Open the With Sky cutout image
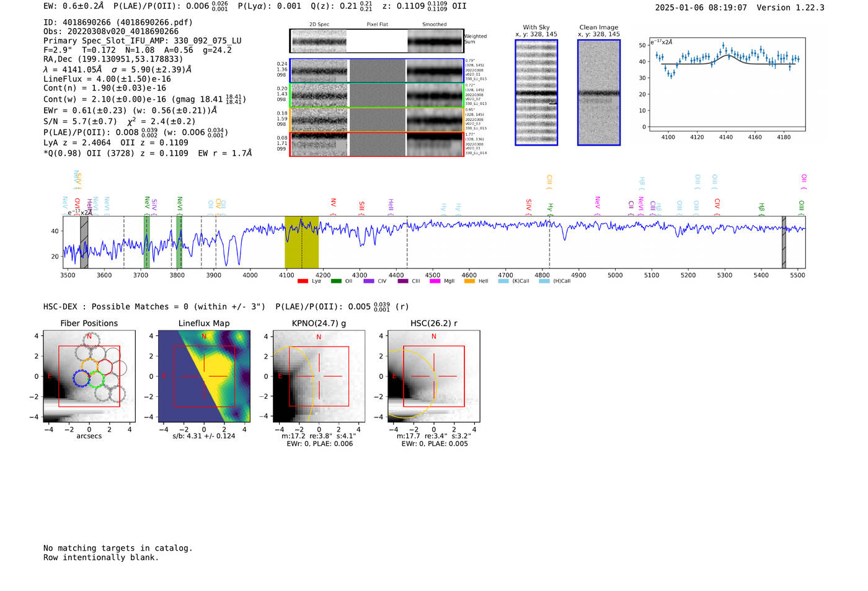This screenshot has width=868, height=591. coord(536,92)
